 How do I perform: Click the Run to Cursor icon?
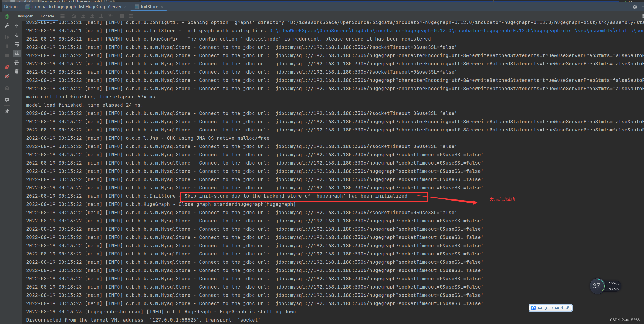[110, 16]
